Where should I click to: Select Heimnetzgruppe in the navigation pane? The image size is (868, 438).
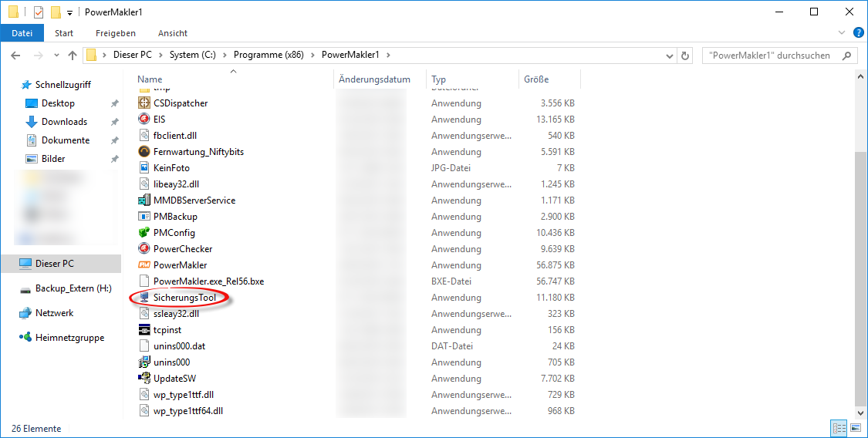pyautogui.click(x=69, y=337)
